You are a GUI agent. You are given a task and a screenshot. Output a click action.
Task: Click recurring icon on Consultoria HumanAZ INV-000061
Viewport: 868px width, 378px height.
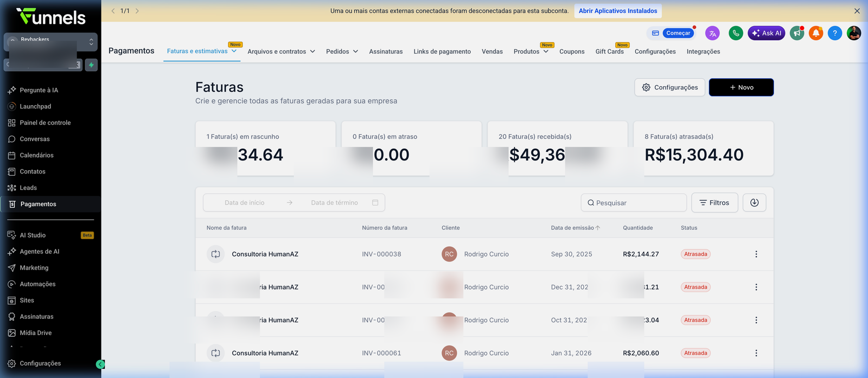pos(215,353)
